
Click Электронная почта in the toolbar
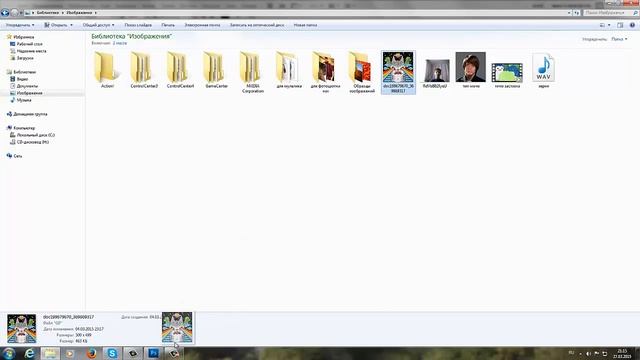click(x=202, y=25)
